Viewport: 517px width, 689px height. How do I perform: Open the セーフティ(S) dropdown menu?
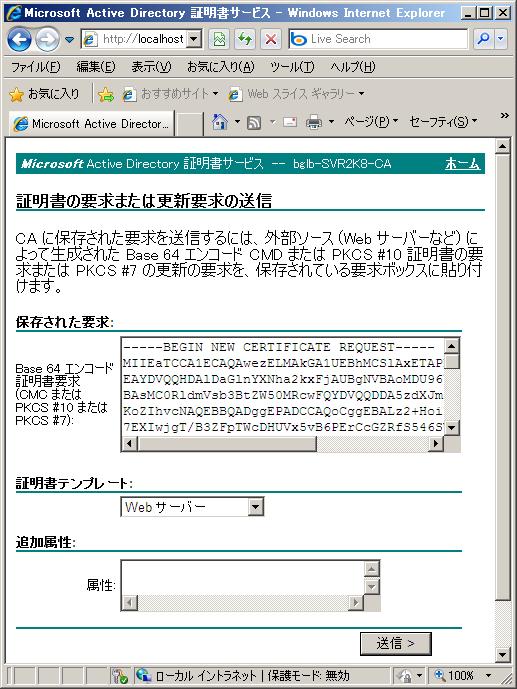pos(443,121)
